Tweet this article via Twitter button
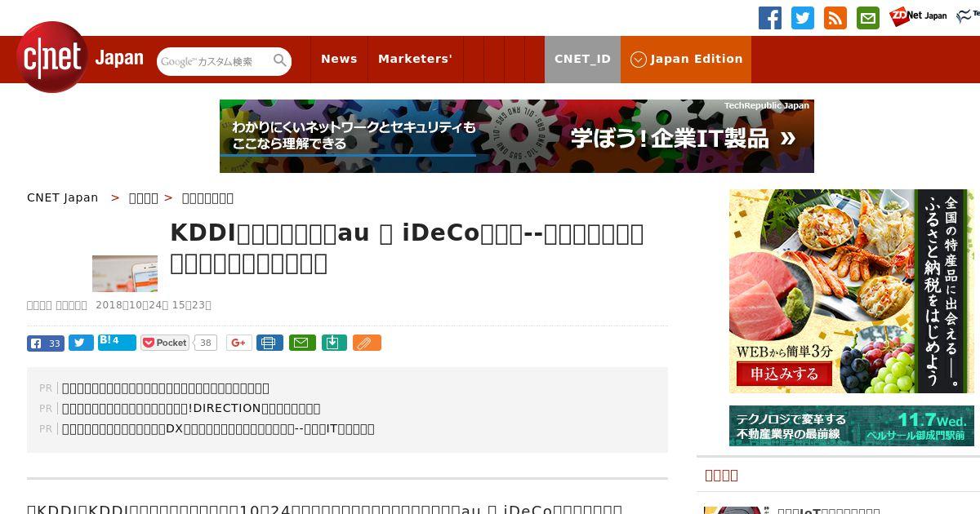 pos(81,343)
